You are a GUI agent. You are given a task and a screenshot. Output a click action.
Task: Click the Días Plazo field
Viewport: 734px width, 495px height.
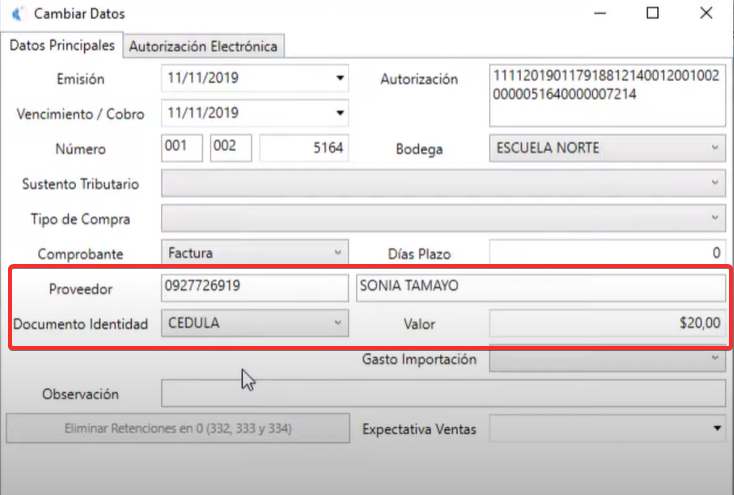point(607,253)
